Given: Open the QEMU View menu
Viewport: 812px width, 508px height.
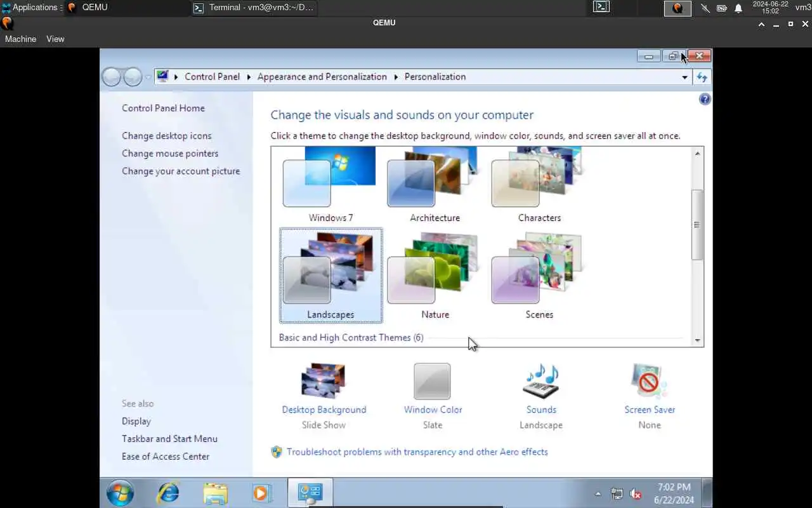Looking at the screenshot, I should point(55,39).
